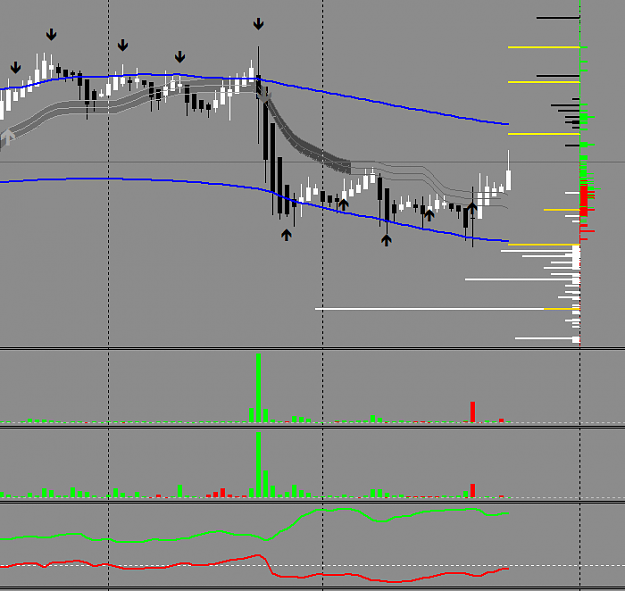This screenshot has width=625, height=591.
Task: Click the white dashed zero line in oscillator panel
Action: pos(312,565)
